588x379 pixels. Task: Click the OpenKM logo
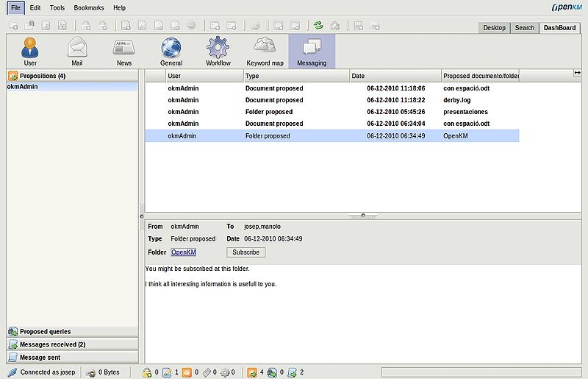tap(567, 7)
